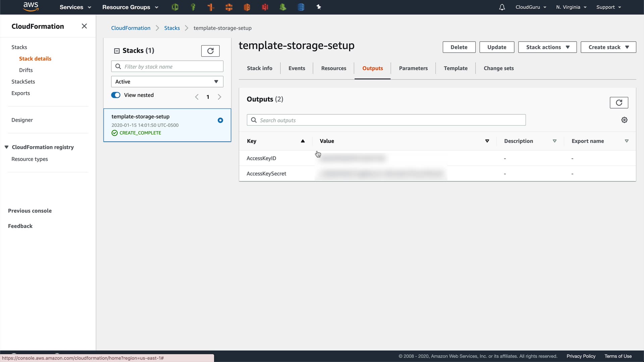Toggle the View nested switch

pyautogui.click(x=116, y=95)
